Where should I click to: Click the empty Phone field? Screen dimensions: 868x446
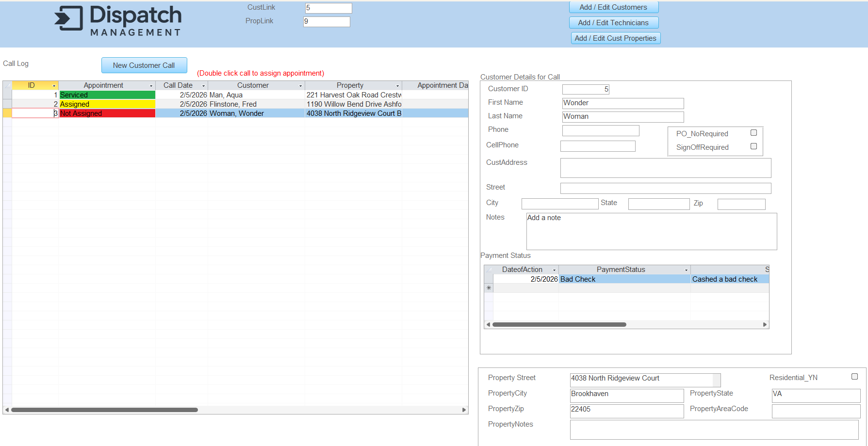pos(601,130)
